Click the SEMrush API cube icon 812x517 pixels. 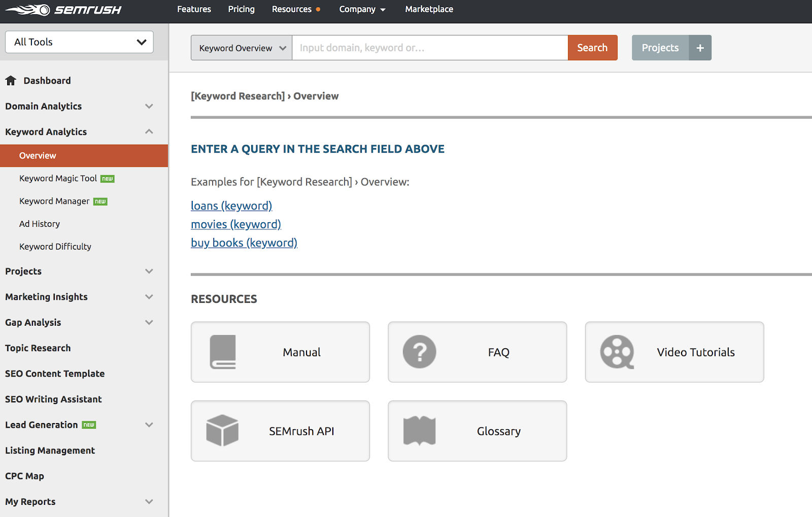(x=222, y=431)
